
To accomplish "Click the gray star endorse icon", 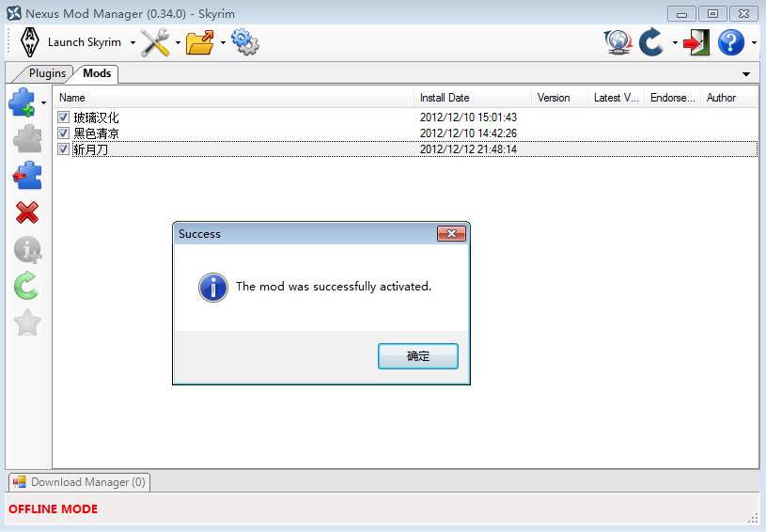I will click(x=27, y=322).
